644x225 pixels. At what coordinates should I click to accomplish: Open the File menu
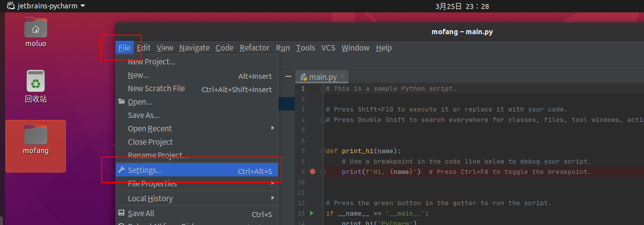124,48
